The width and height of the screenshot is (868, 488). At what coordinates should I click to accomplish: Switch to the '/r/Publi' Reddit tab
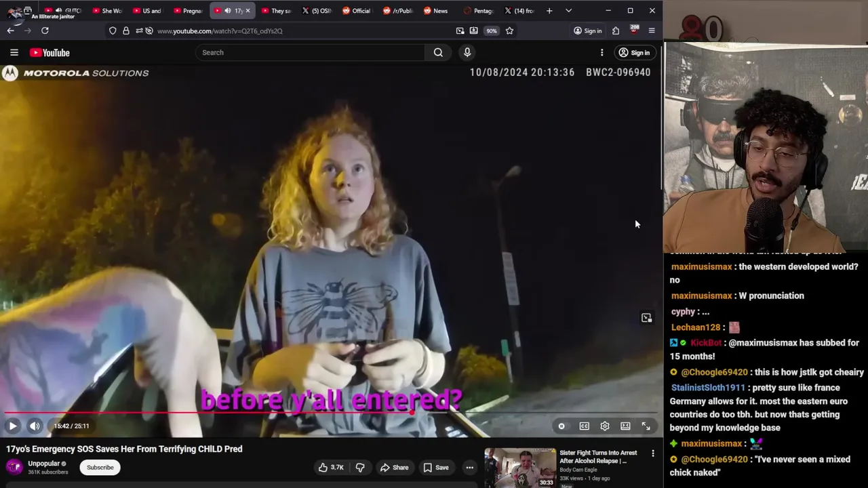397,11
